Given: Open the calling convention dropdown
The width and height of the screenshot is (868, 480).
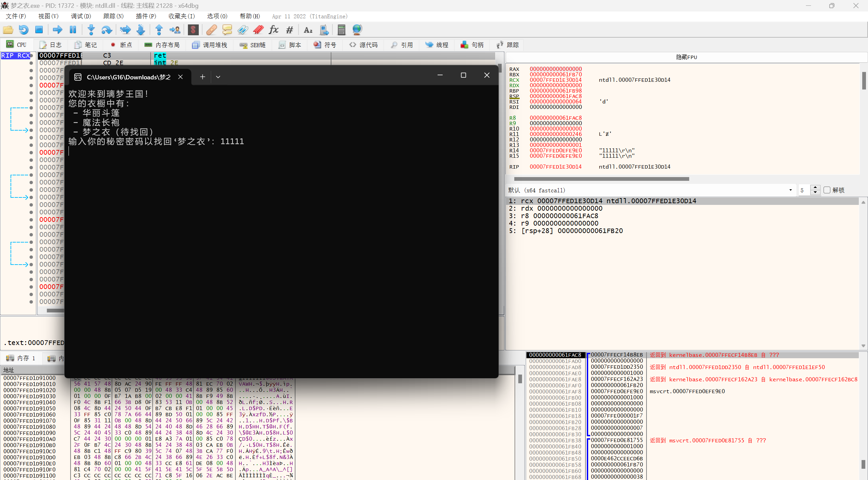Looking at the screenshot, I should pyautogui.click(x=790, y=190).
